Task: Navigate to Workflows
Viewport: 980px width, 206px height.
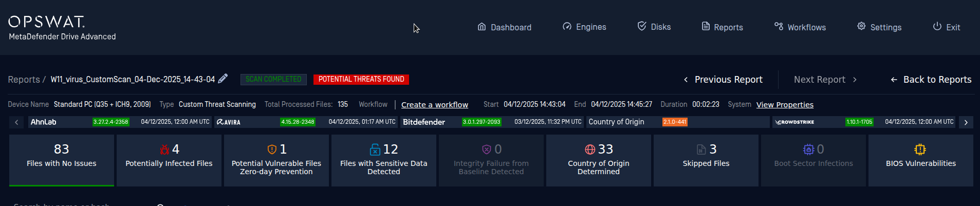Action: (800, 27)
